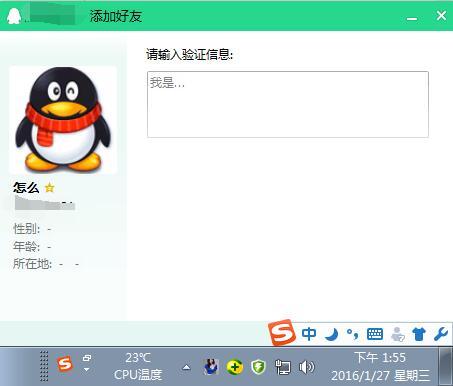Click the verification message input field
The width and height of the screenshot is (453, 386).
(288, 104)
